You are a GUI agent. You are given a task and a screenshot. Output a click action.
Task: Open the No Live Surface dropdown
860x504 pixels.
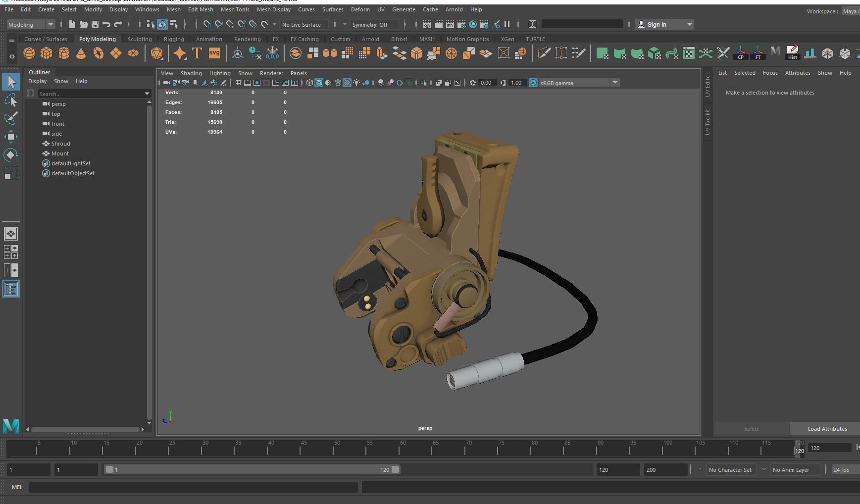[304, 24]
